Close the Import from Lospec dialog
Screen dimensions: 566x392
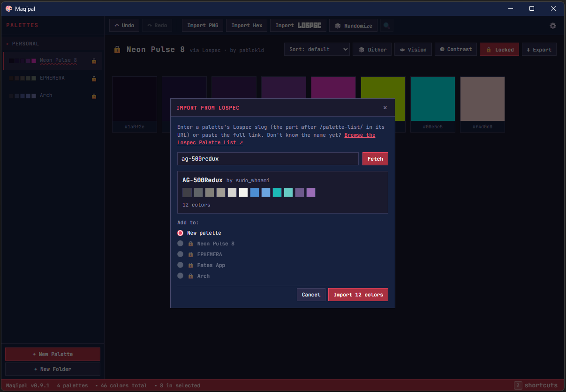click(x=385, y=108)
